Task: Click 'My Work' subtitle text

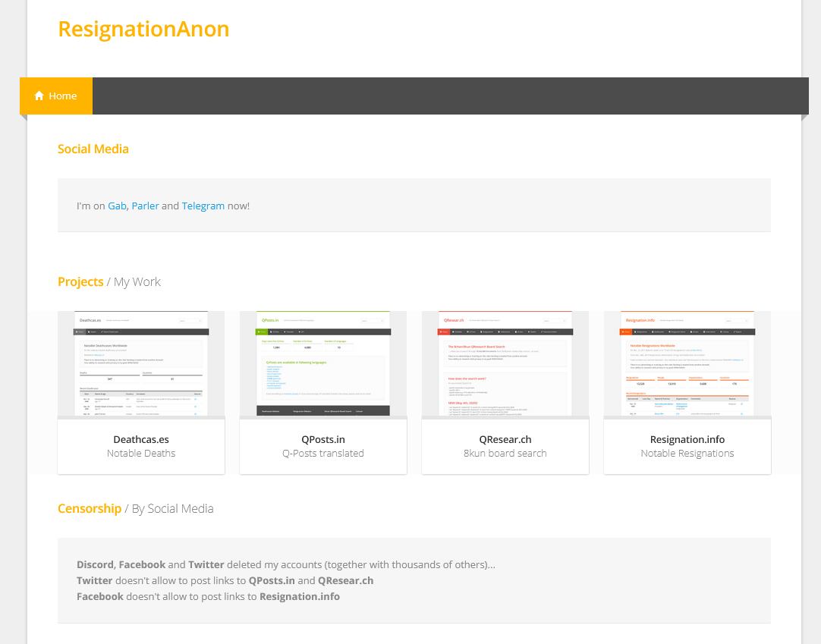Action: tap(137, 281)
